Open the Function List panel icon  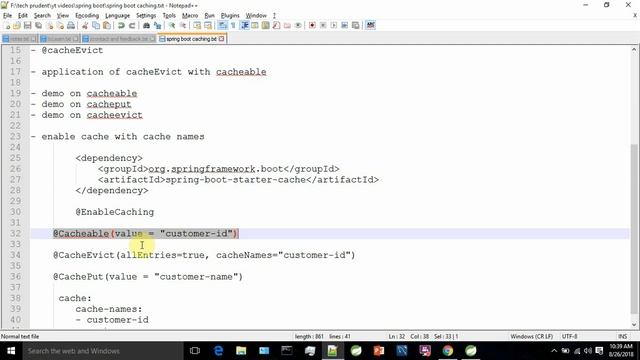pyautogui.click(x=276, y=25)
